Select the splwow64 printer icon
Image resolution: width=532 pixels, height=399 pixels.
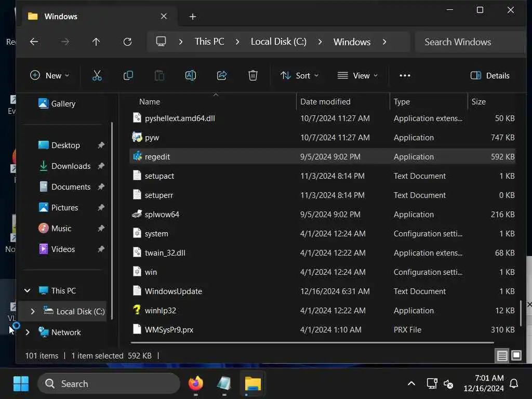coord(137,214)
